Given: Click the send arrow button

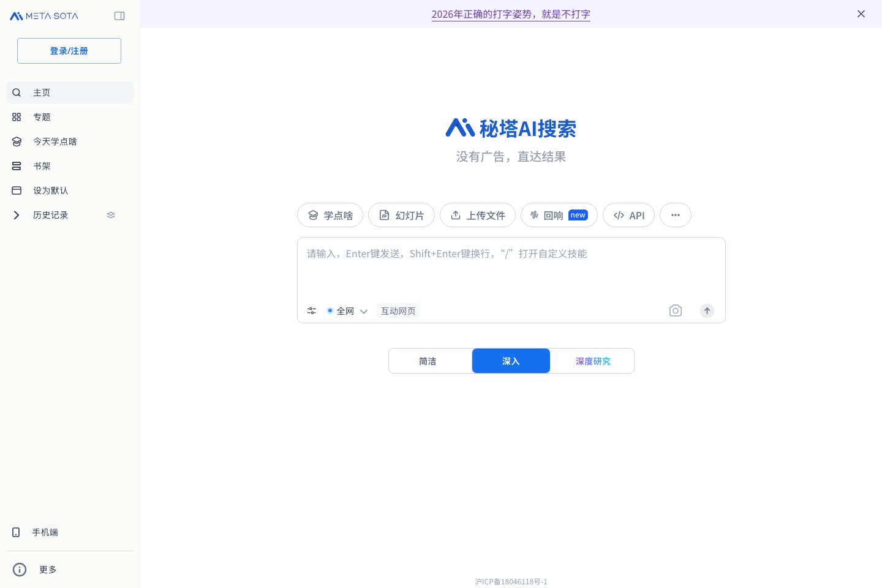Looking at the screenshot, I should (x=707, y=311).
